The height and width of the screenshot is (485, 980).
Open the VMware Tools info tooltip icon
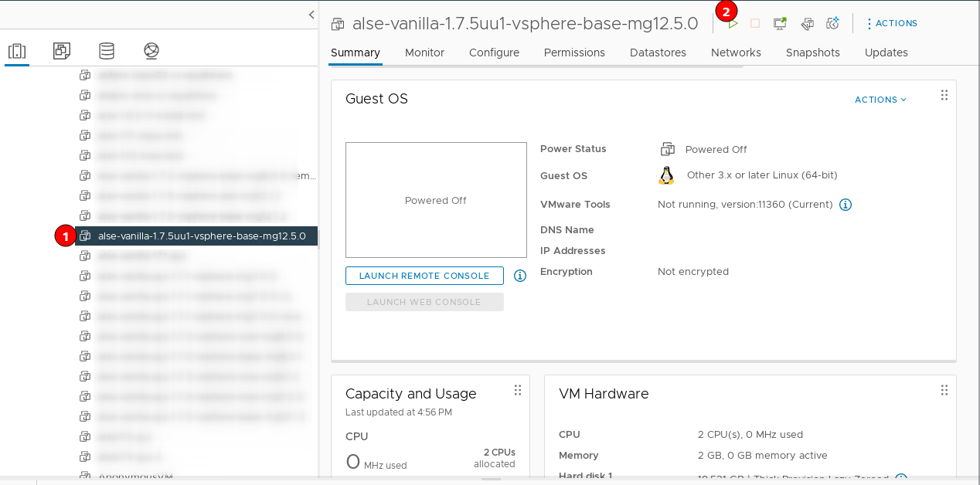[x=846, y=205]
